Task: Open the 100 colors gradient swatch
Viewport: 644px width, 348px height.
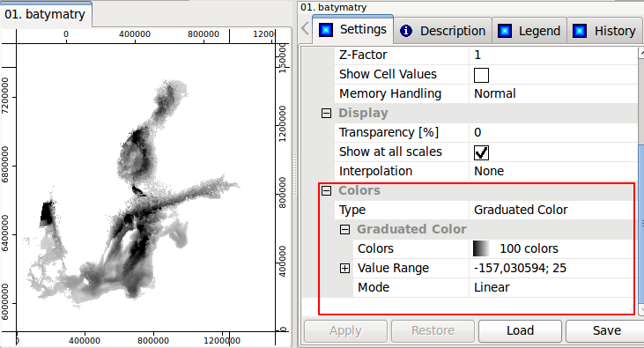Action: click(481, 248)
